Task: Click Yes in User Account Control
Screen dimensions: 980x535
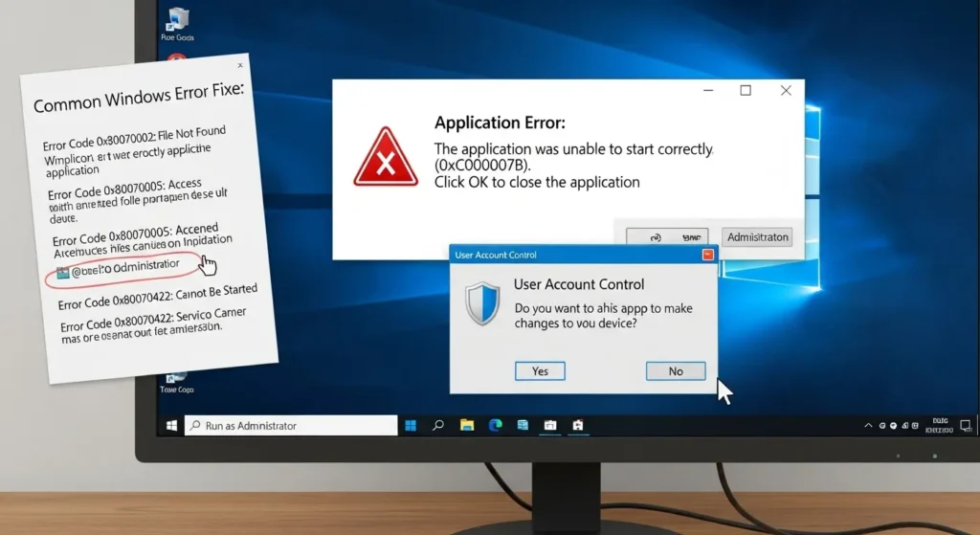Action: point(540,370)
